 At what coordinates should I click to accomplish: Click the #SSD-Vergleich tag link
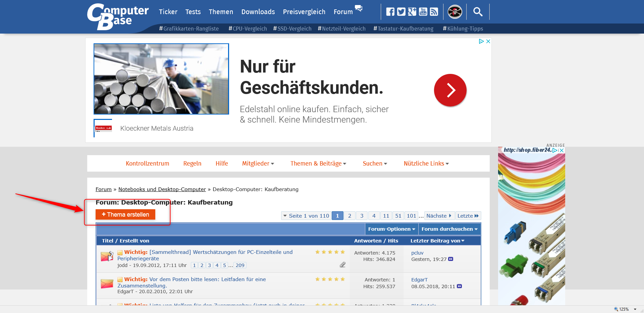292,29
